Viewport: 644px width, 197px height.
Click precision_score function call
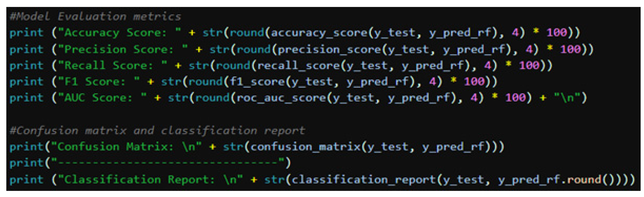329,50
